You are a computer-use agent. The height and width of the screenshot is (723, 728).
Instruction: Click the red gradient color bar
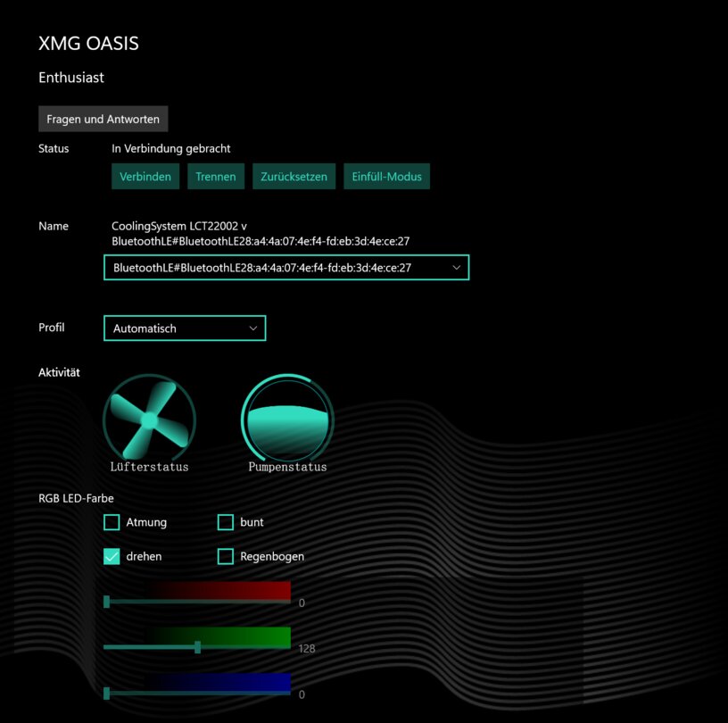(219, 589)
